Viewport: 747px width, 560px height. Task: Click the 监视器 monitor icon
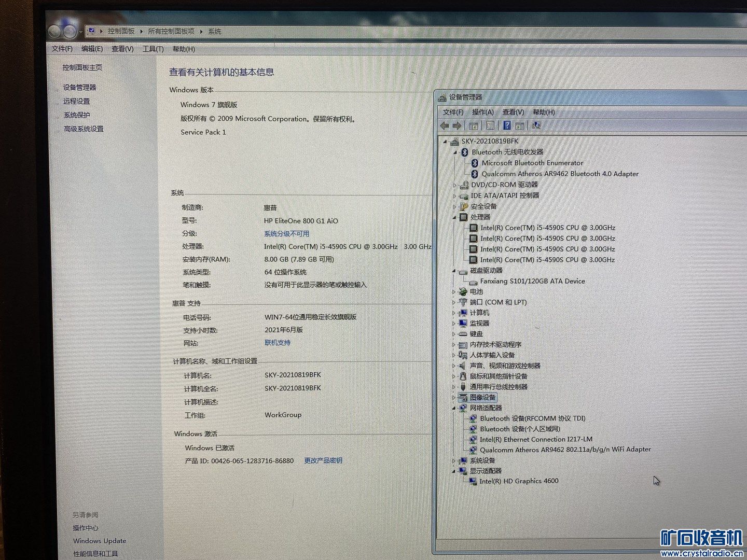(x=463, y=323)
